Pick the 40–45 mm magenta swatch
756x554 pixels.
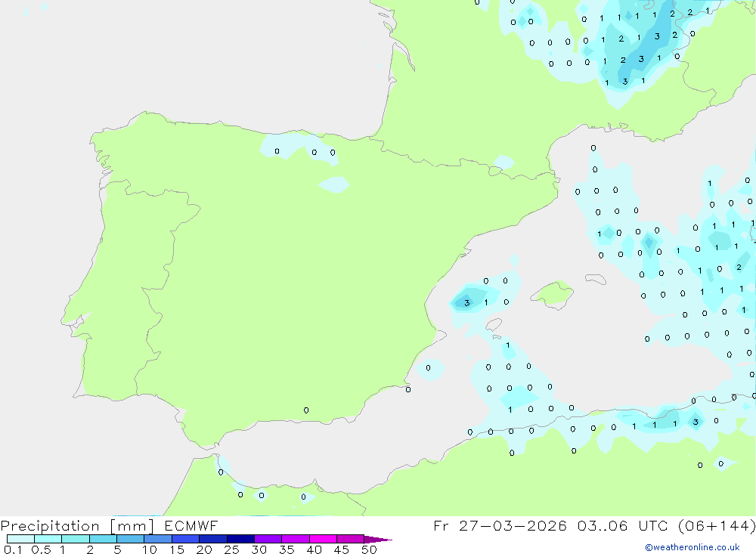click(x=323, y=539)
